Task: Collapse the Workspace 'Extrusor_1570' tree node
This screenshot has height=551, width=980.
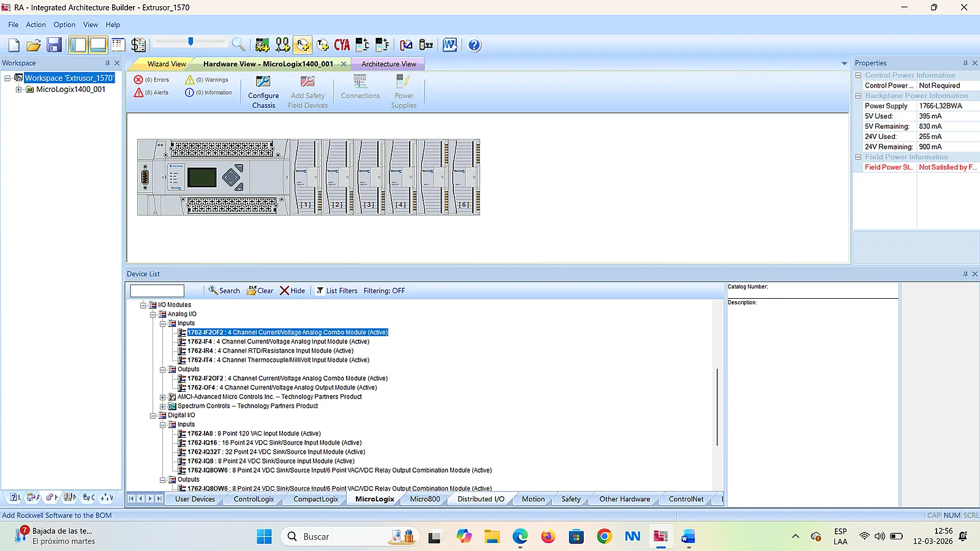Action: (x=7, y=78)
